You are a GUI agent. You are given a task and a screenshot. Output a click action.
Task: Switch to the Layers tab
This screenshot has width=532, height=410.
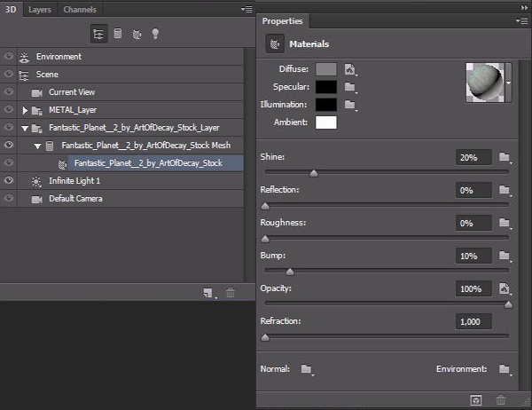[x=39, y=10]
